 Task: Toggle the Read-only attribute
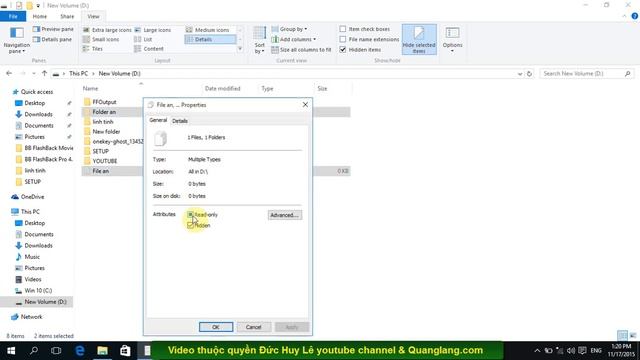(191, 214)
